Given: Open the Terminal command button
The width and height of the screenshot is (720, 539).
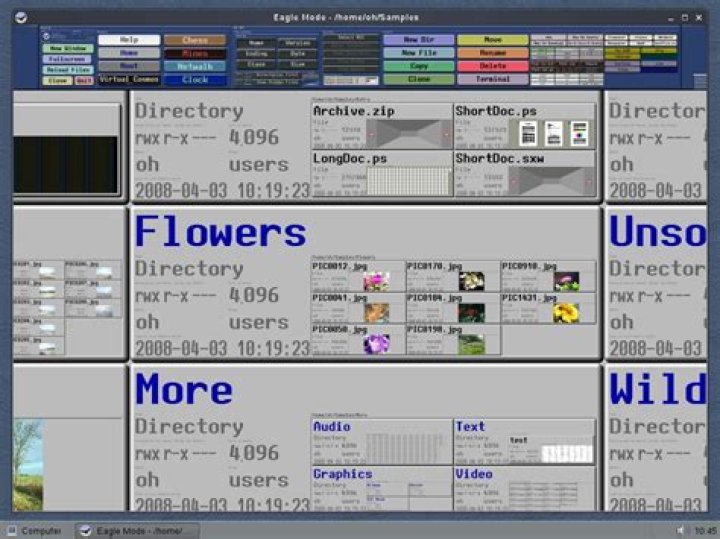Looking at the screenshot, I should [x=493, y=79].
